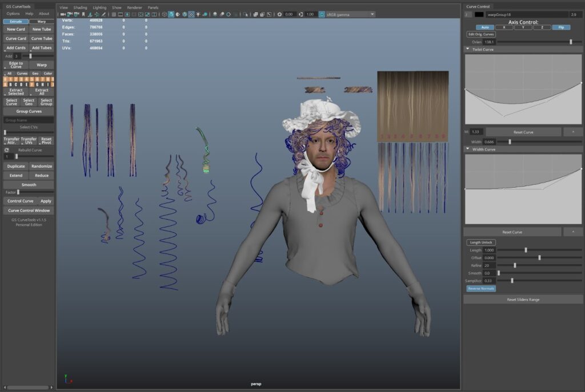
Task: Toggle the Flip axis button
Action: click(x=560, y=27)
